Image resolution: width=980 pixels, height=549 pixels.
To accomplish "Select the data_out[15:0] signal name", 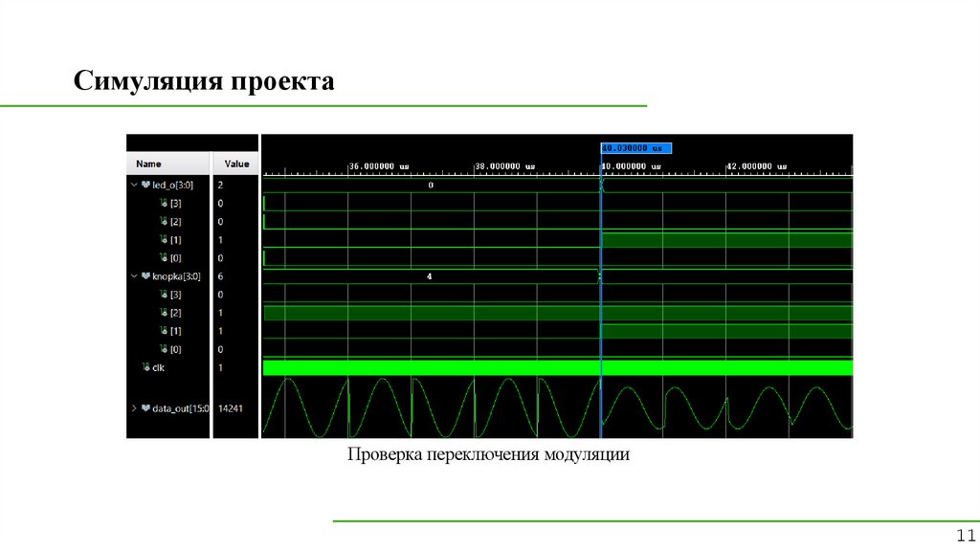I will (x=181, y=408).
